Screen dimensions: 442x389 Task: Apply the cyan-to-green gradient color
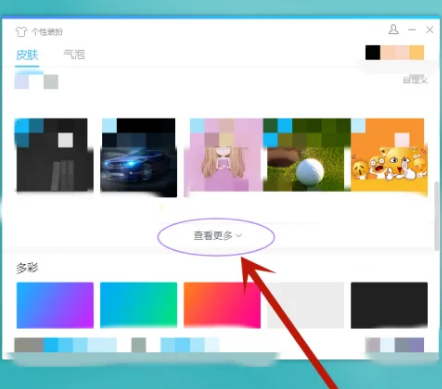[x=139, y=305]
